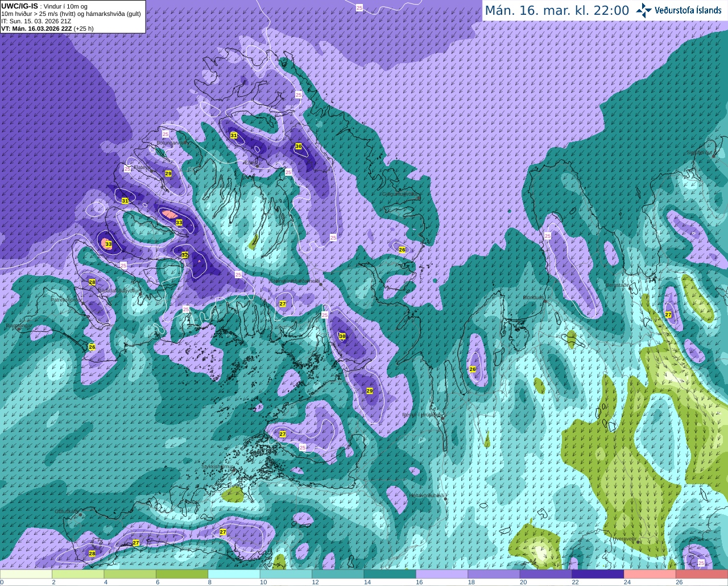Click the yellow 26 label east of Gjögurflugvöllur
The width and height of the screenshot is (728, 586).
[x=402, y=250]
